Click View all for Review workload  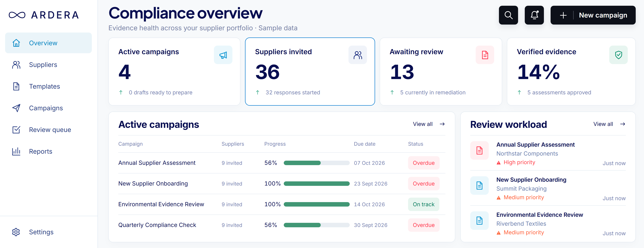[x=603, y=124]
